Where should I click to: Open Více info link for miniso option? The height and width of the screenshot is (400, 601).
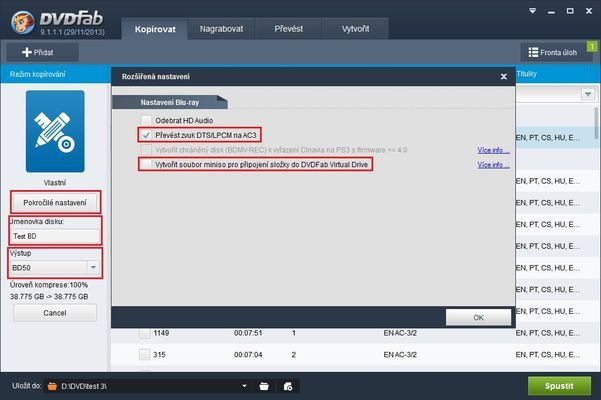(493, 165)
